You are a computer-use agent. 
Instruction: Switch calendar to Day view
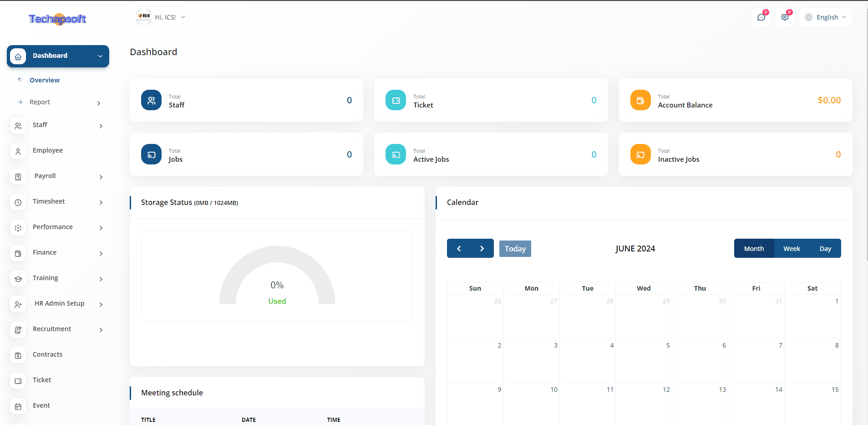(825, 249)
